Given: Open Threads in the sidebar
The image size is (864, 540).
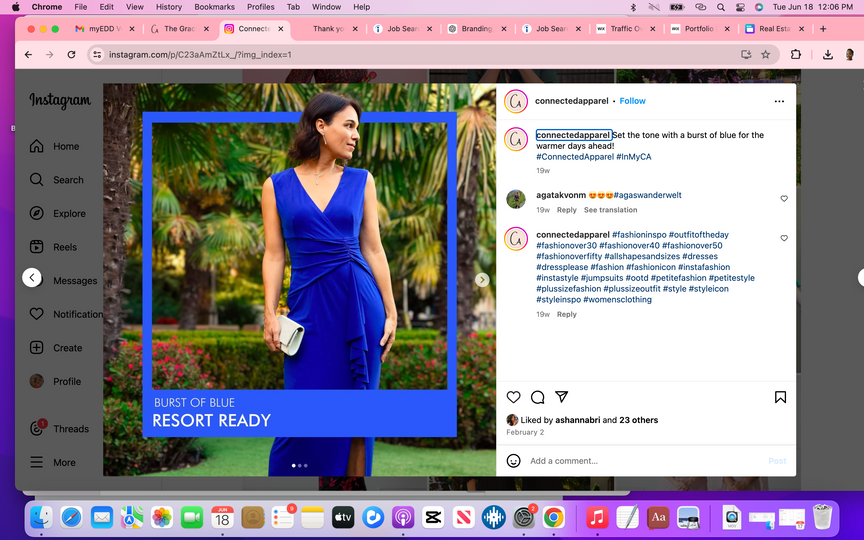Looking at the screenshot, I should click(x=37, y=428).
